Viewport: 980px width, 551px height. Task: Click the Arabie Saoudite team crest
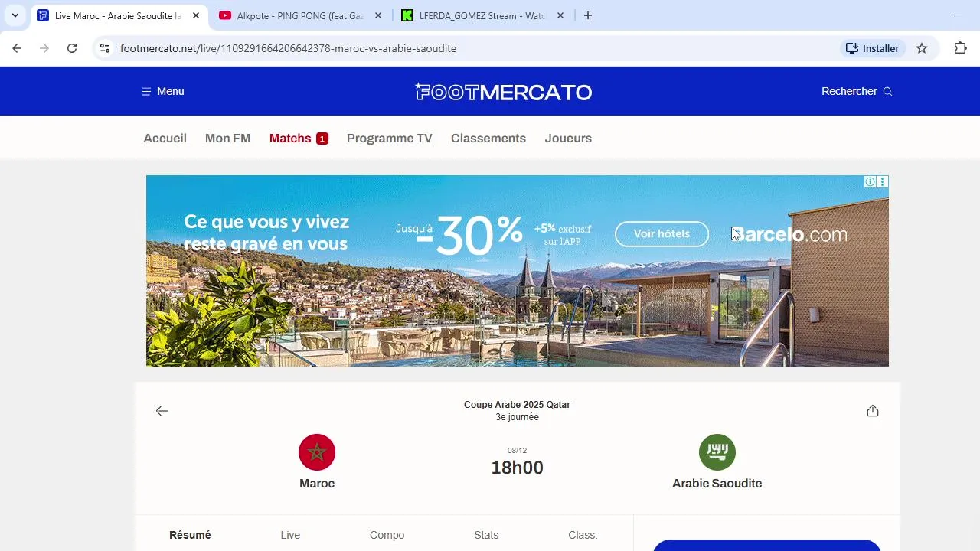point(717,452)
